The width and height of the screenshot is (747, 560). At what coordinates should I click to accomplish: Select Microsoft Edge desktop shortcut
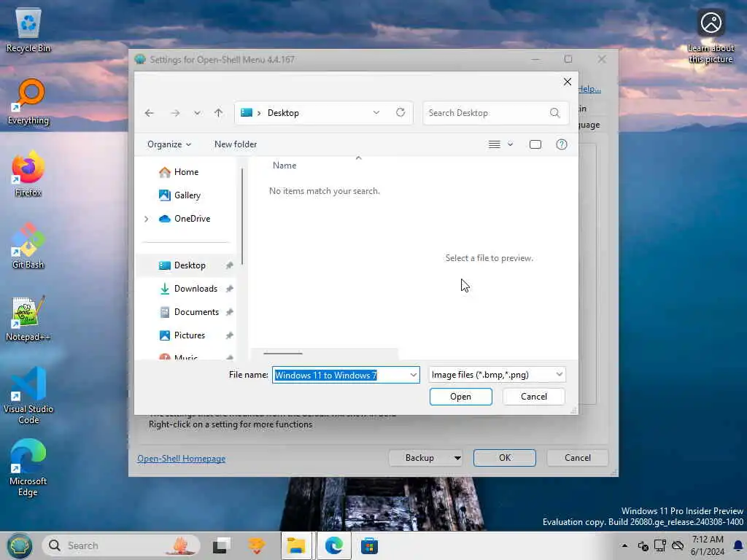[28, 467]
